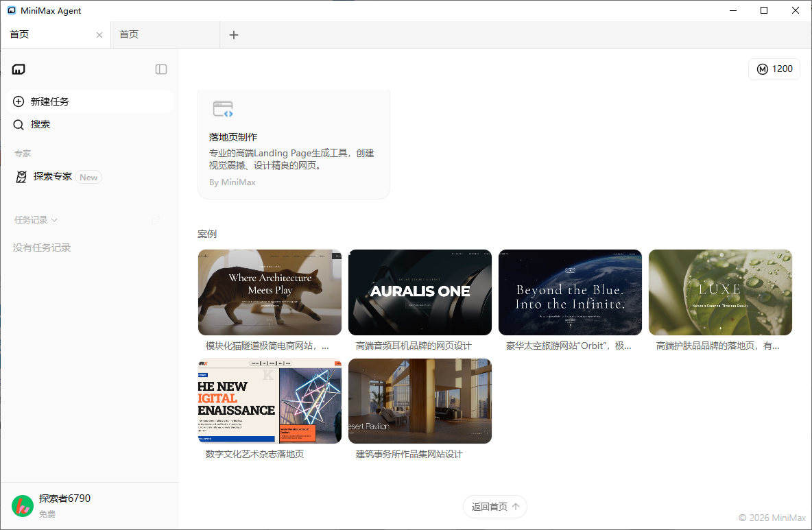Screen dimensions: 812x530
Task: Open a new tab with the plus button
Action: tap(234, 35)
